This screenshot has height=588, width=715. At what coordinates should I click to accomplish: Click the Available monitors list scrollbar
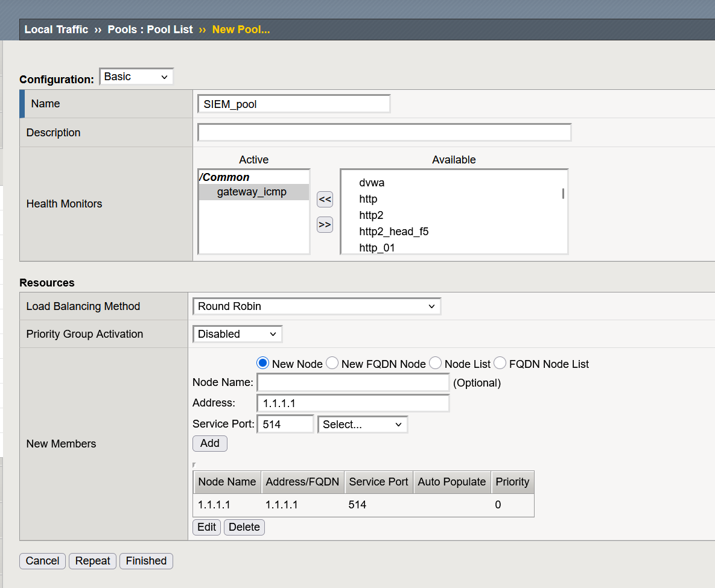coord(563,194)
